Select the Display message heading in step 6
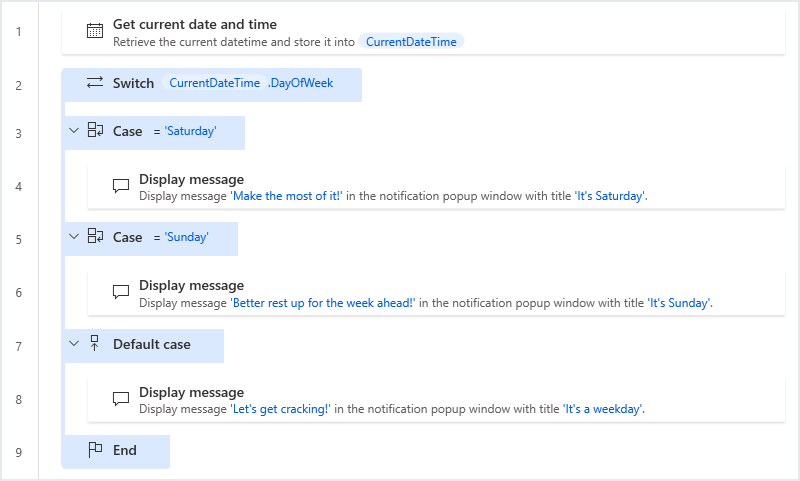Viewport: 800px width, 481px height. pos(191,286)
